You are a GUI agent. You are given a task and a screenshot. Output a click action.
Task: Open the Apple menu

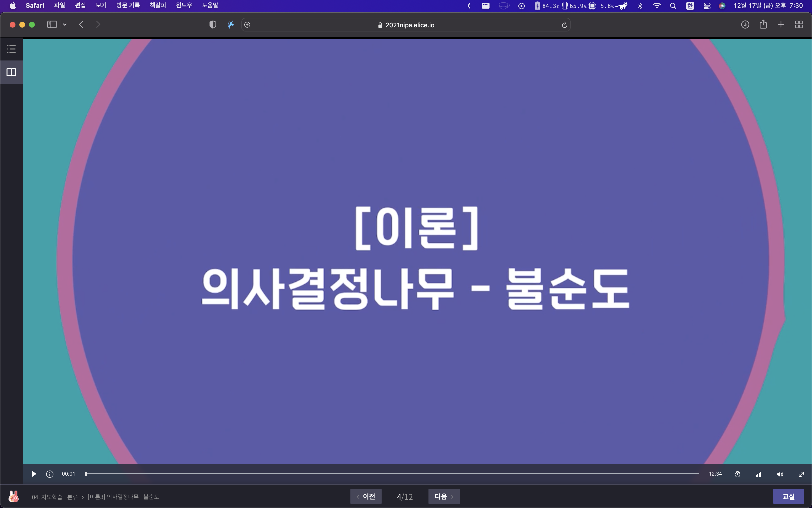13,6
